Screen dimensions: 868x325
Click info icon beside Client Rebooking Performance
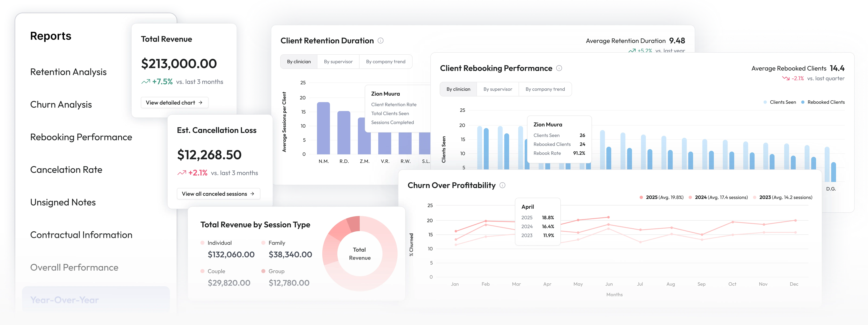559,68
